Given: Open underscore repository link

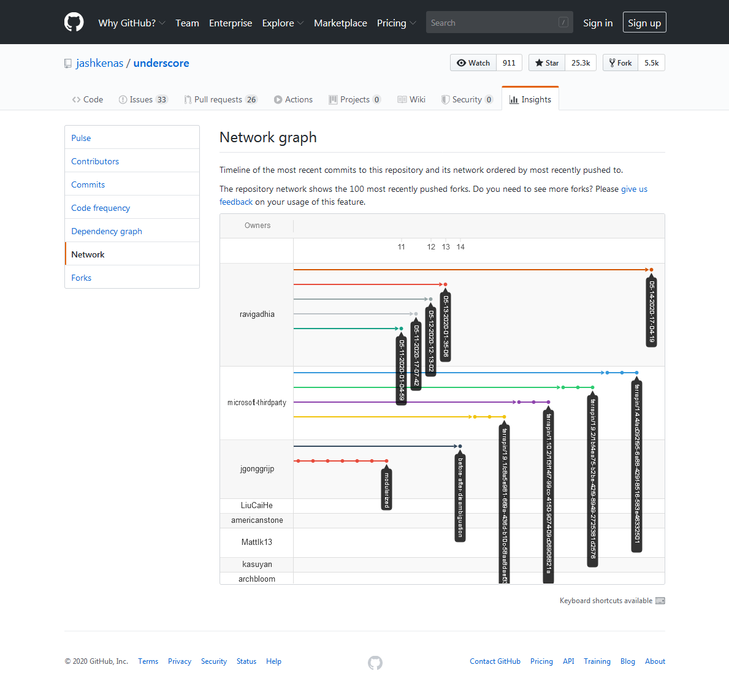Looking at the screenshot, I should (161, 63).
